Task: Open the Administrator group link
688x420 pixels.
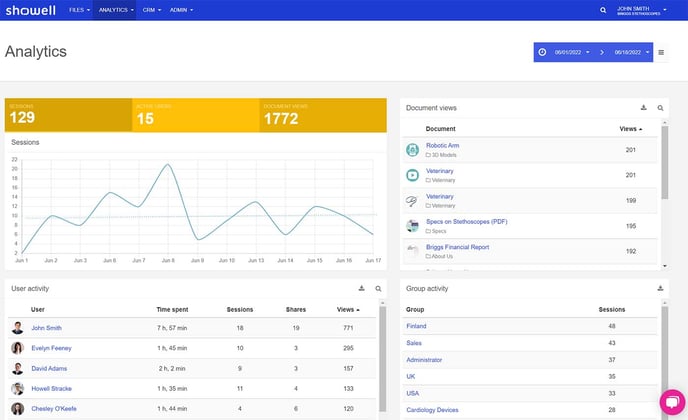Action: point(424,359)
